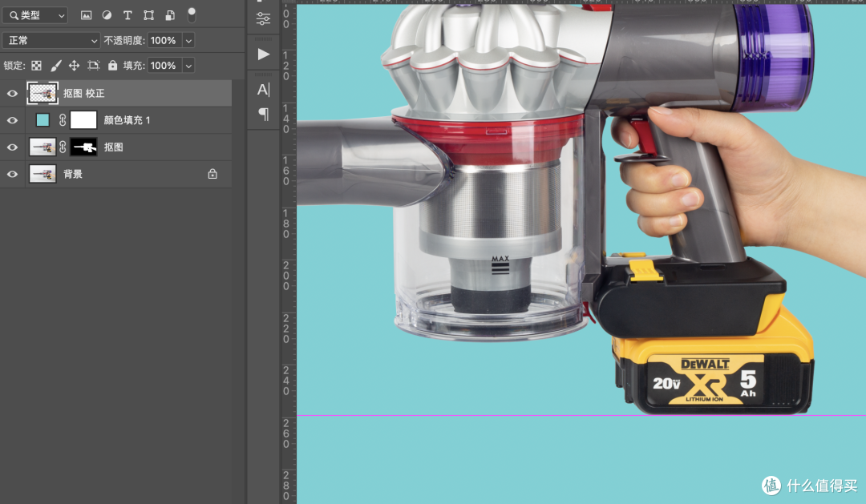Lock transparent pixels checkerboard icon

[x=36, y=66]
